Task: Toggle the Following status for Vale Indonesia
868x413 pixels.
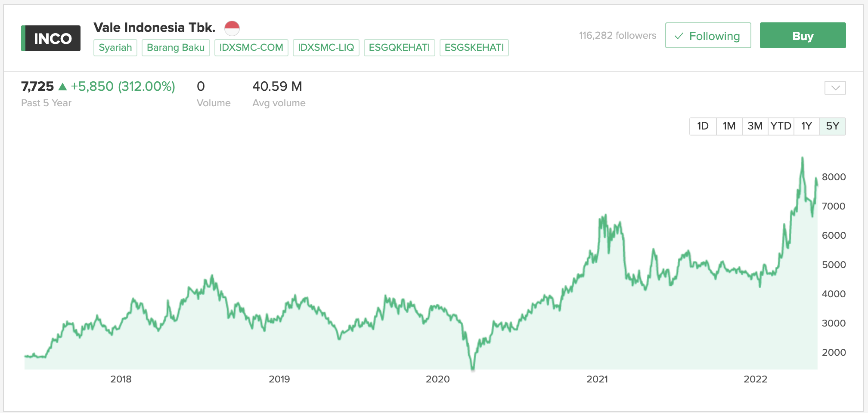Action: tap(708, 36)
